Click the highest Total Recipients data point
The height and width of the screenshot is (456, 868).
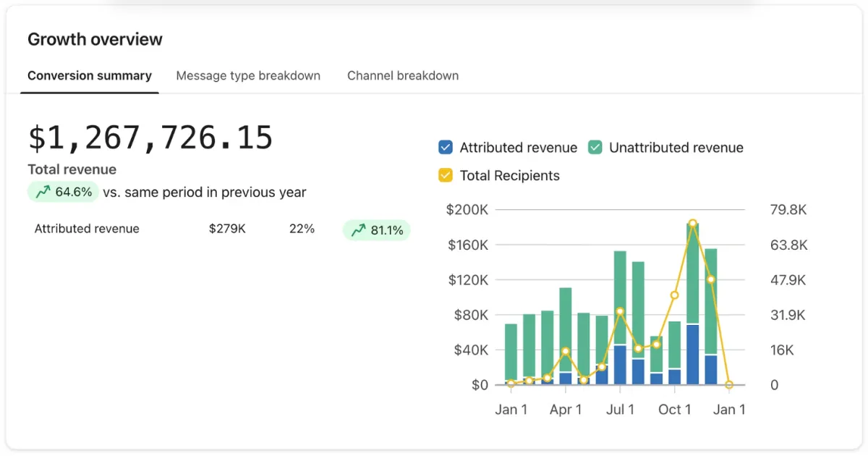(x=693, y=224)
